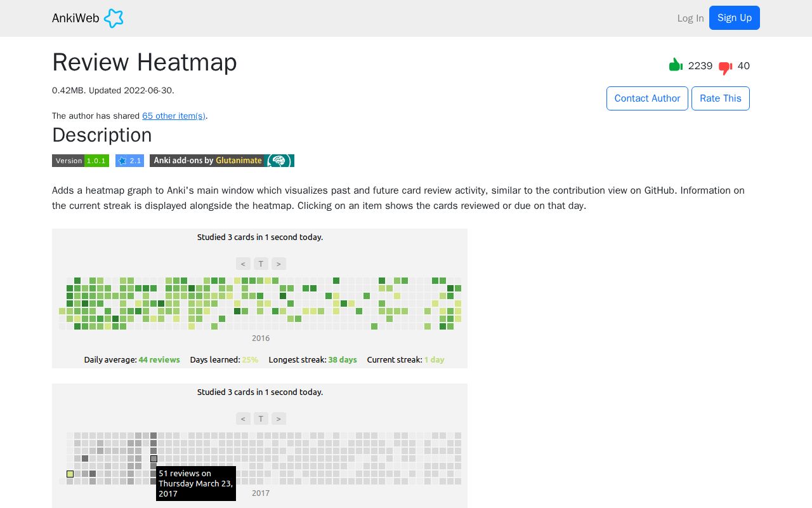The height and width of the screenshot is (508, 812).
Task: Click the Log In link
Action: (x=690, y=18)
